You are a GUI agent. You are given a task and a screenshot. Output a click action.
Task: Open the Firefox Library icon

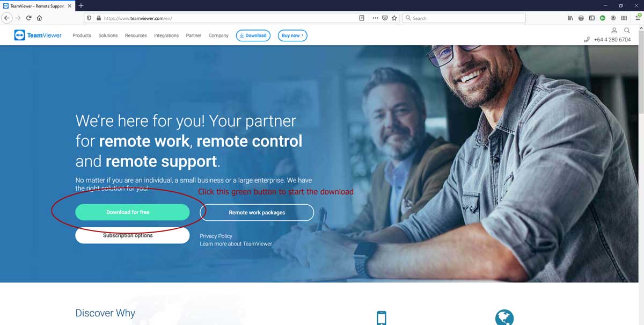570,18
